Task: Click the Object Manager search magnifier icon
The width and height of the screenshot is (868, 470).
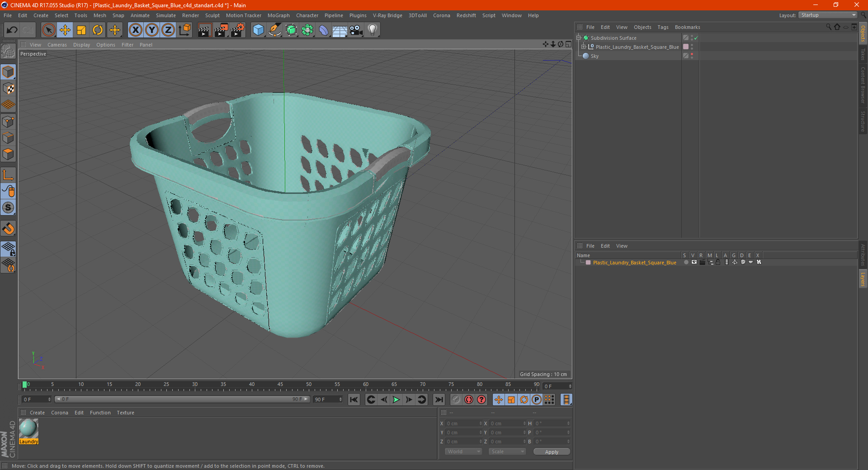Action: pos(829,27)
